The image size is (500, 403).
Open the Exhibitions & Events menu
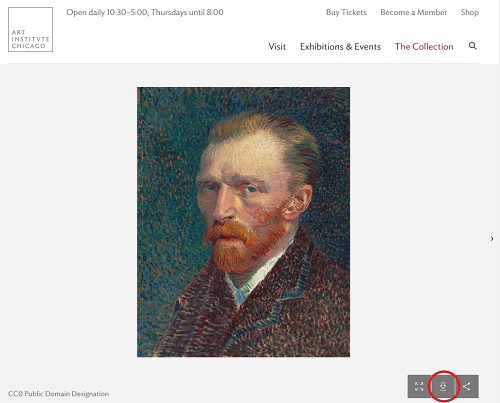(340, 47)
